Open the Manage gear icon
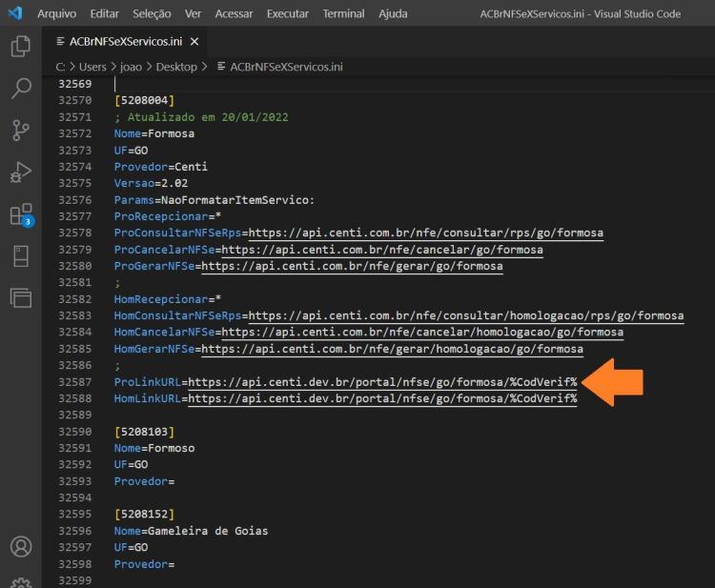715x588 pixels. coord(21,583)
